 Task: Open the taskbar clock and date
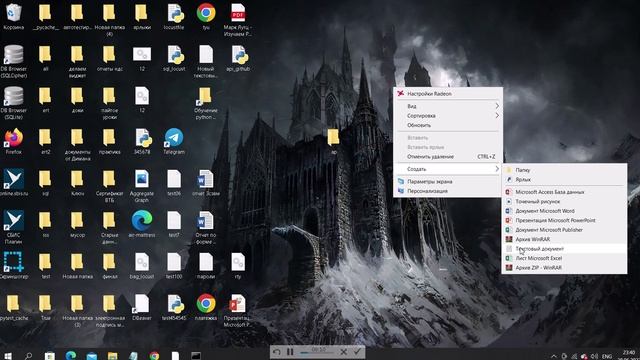(629, 354)
